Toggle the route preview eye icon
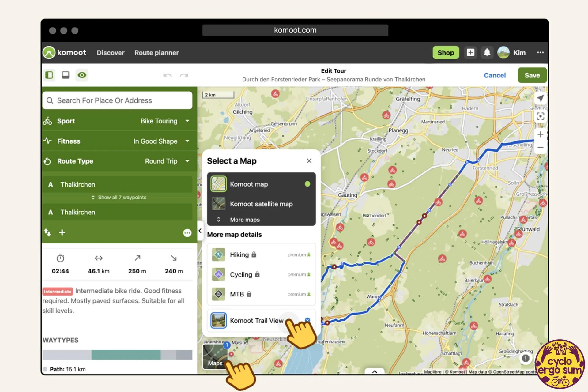588x392 pixels. [82, 75]
